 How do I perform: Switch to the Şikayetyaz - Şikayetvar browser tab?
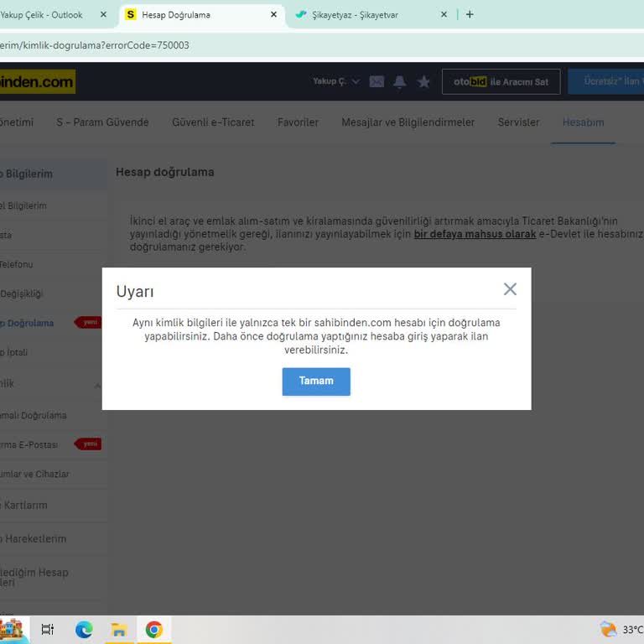point(367,14)
